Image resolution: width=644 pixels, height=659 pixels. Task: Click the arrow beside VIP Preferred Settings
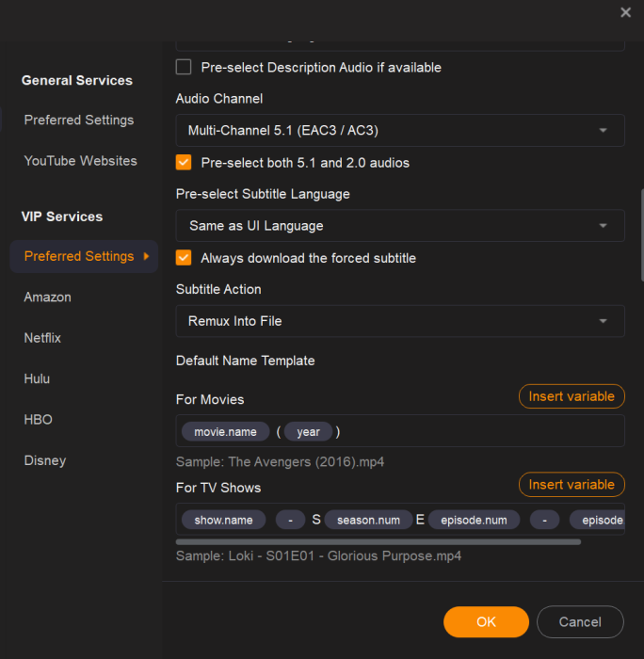146,256
